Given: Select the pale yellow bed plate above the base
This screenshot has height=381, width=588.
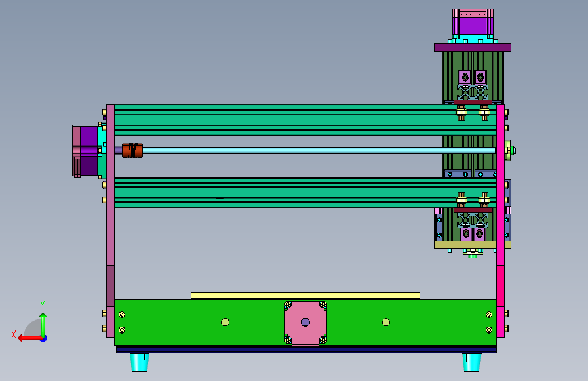Looking at the screenshot, I should [x=305, y=296].
